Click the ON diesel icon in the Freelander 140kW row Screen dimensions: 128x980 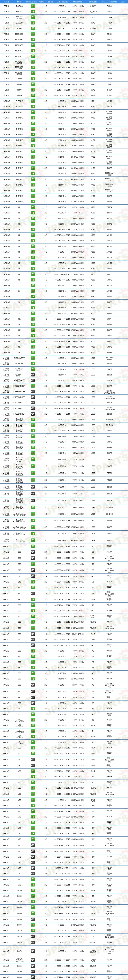click(33, 414)
